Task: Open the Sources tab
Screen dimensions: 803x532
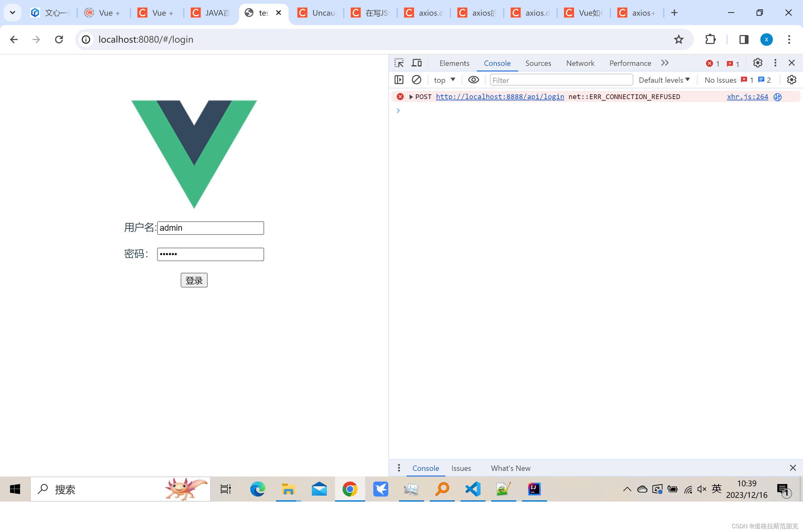Action: [538, 63]
